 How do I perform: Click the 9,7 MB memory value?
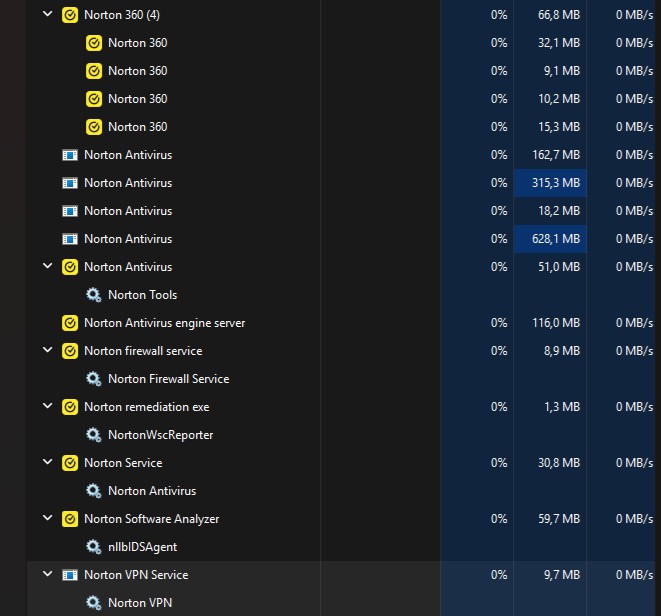pos(562,575)
